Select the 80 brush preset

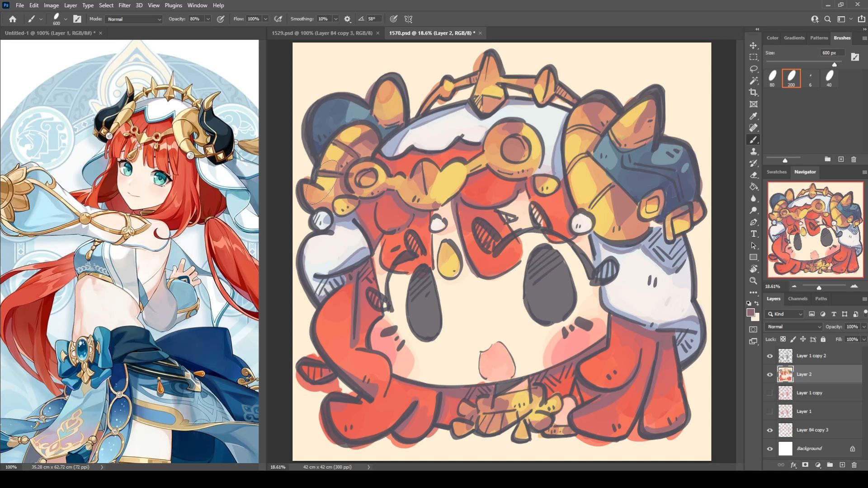coord(772,78)
